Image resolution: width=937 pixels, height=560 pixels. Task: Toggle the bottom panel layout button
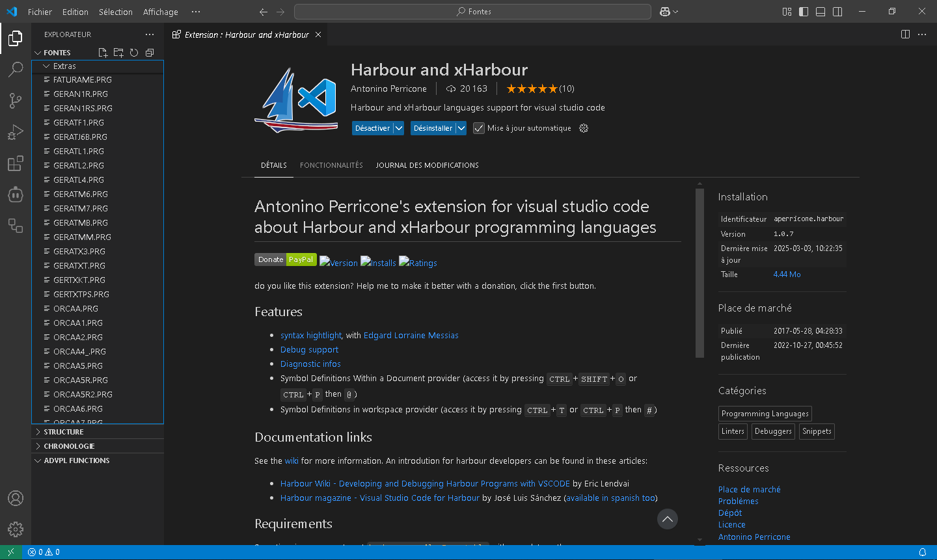821,12
